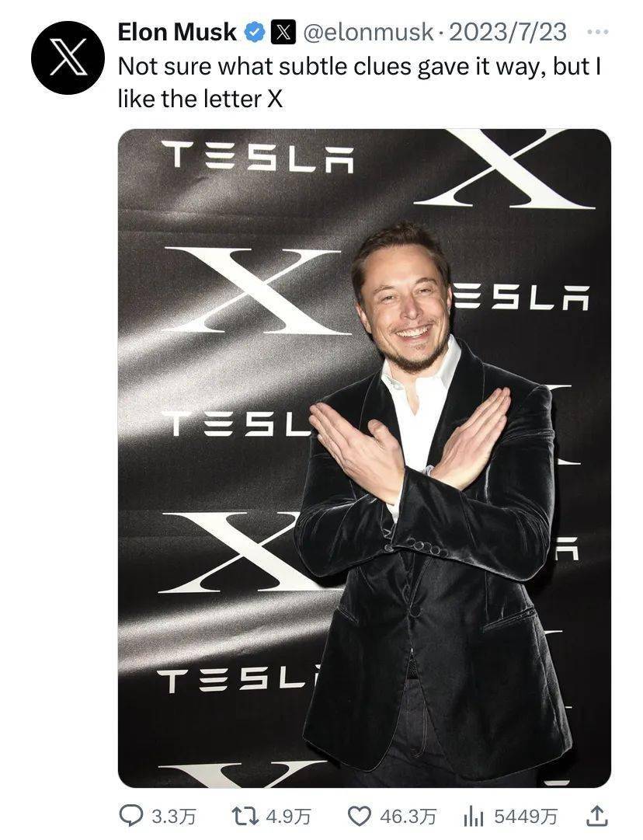
Task: Click the @elonmusk handle
Action: tap(367, 32)
